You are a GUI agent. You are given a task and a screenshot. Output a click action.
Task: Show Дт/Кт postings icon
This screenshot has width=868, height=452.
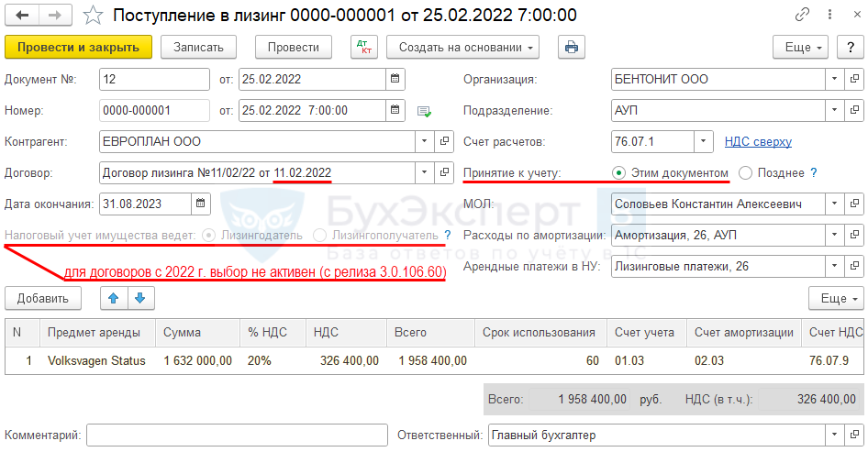click(364, 47)
